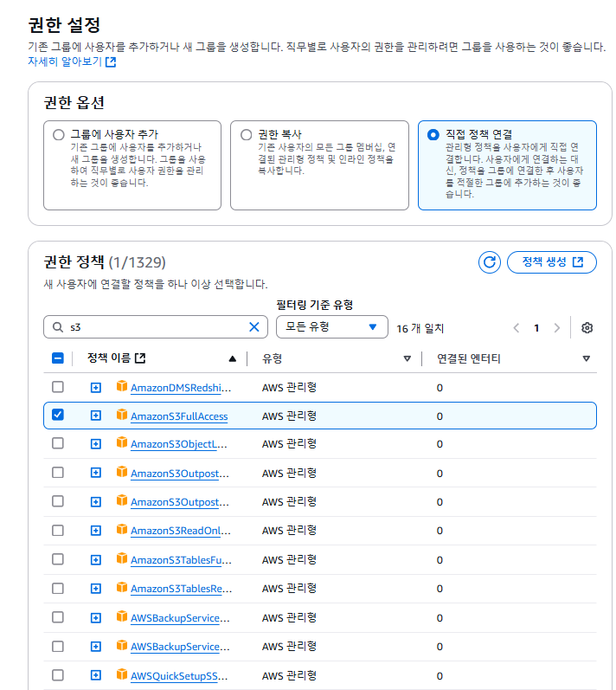Click AWS 관리형 cell in AmazonS3FullAccess row

pyautogui.click(x=289, y=416)
